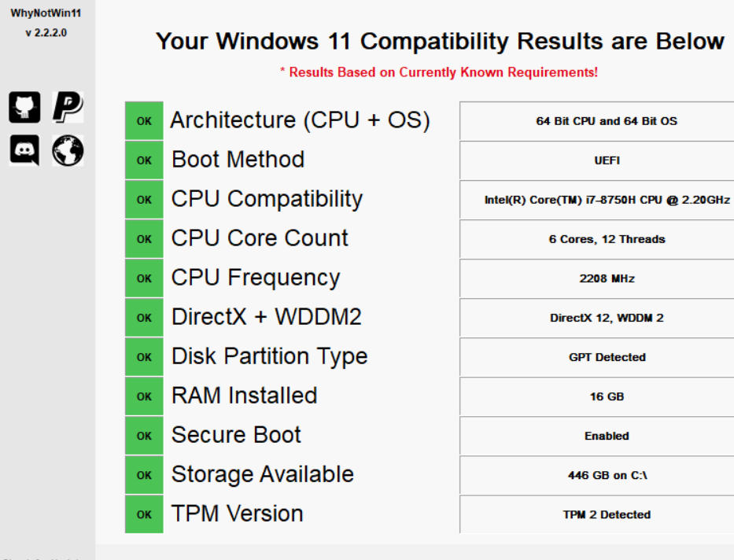Select the CPU Core Count label
This screenshot has height=560, width=734.
pos(260,238)
